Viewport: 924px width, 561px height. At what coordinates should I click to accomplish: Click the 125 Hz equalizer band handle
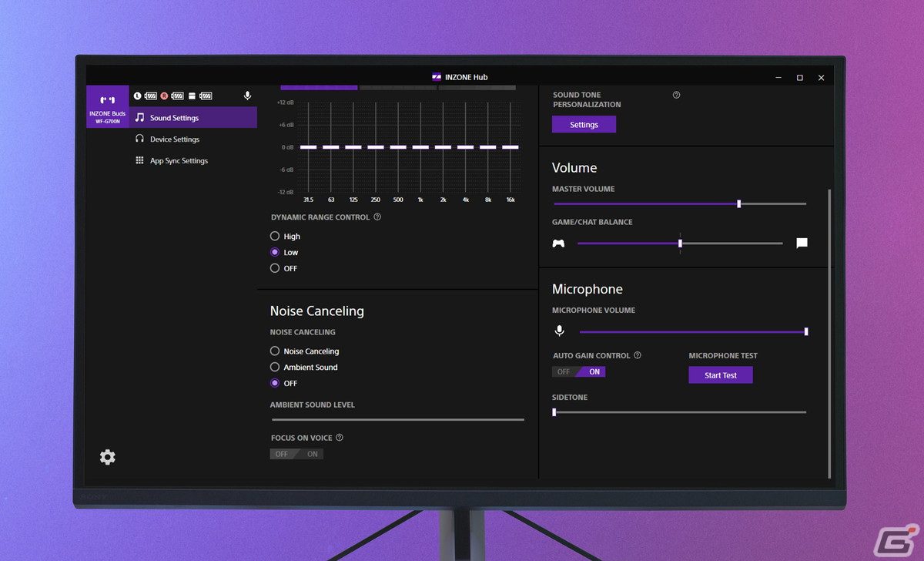[x=353, y=146]
